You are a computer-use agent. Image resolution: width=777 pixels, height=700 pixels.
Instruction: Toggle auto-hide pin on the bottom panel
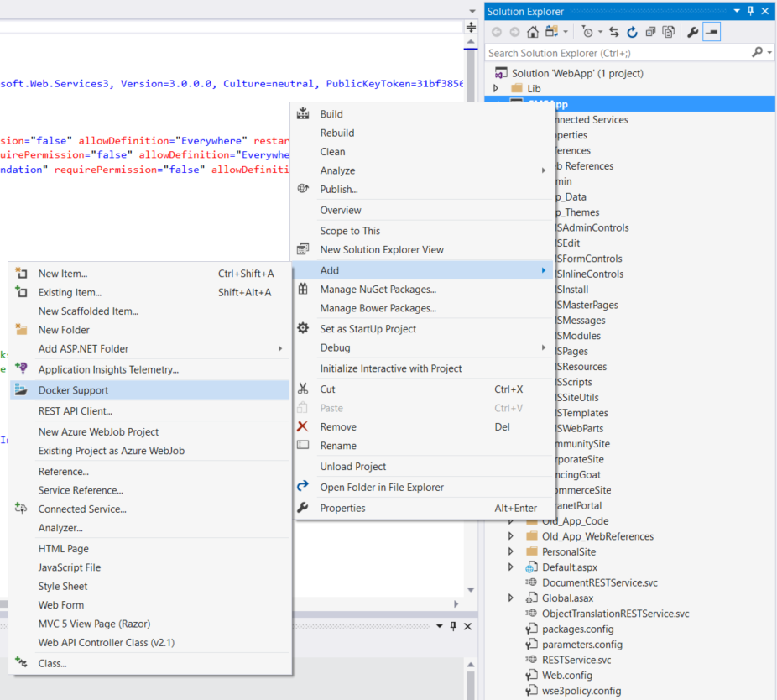(x=453, y=626)
